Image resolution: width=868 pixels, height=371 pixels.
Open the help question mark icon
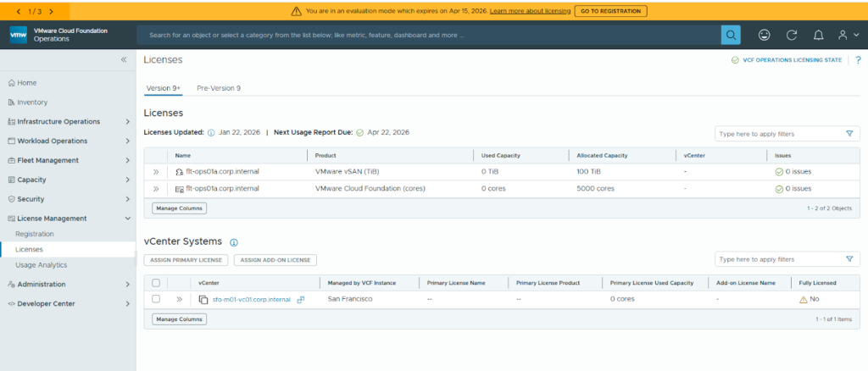[858, 60]
